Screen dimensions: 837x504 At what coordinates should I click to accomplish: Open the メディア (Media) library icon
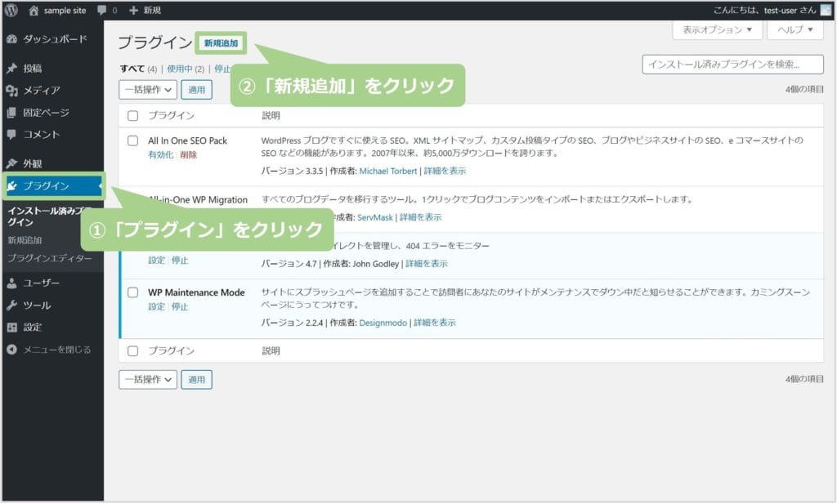click(x=11, y=92)
